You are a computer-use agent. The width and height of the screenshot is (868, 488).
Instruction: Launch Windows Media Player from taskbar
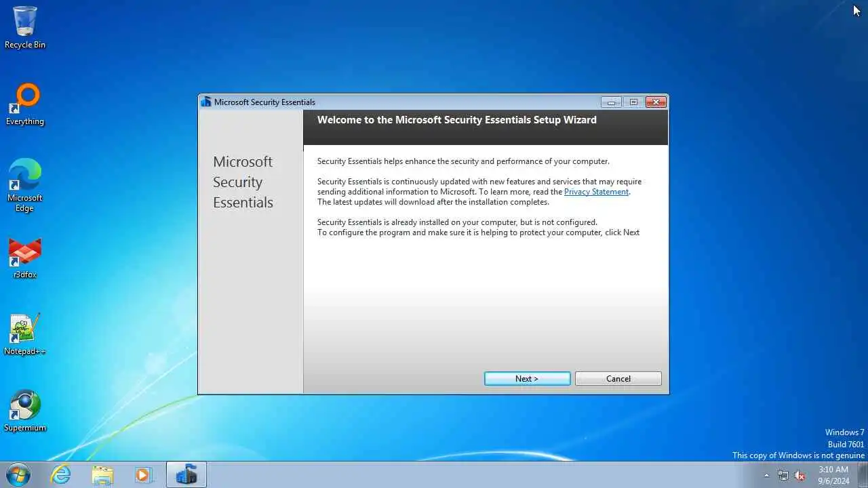click(143, 475)
